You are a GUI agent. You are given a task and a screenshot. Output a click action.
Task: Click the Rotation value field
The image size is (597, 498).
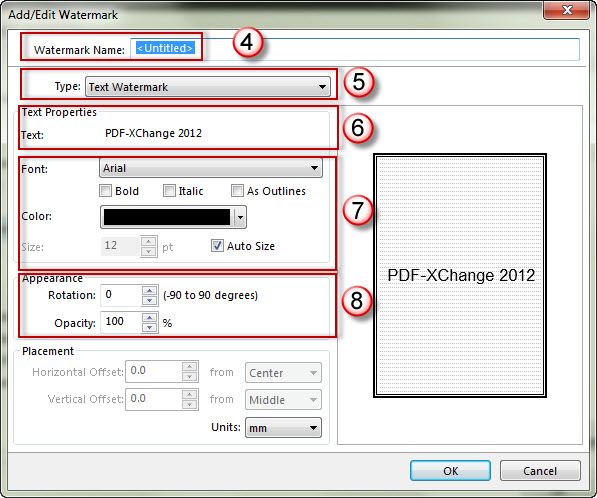click(x=121, y=295)
